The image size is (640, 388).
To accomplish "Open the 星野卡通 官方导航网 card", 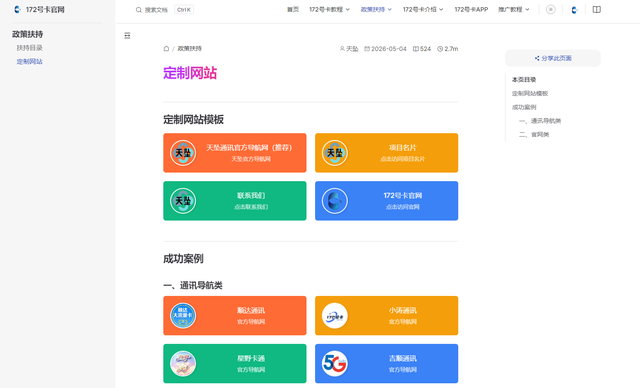I will tap(235, 364).
